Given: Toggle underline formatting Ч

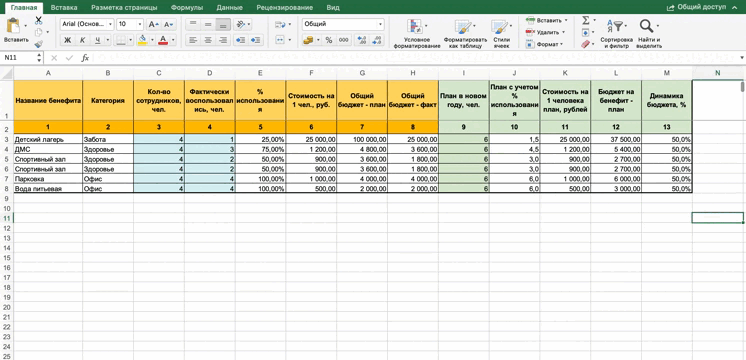Looking at the screenshot, I should click(x=98, y=40).
